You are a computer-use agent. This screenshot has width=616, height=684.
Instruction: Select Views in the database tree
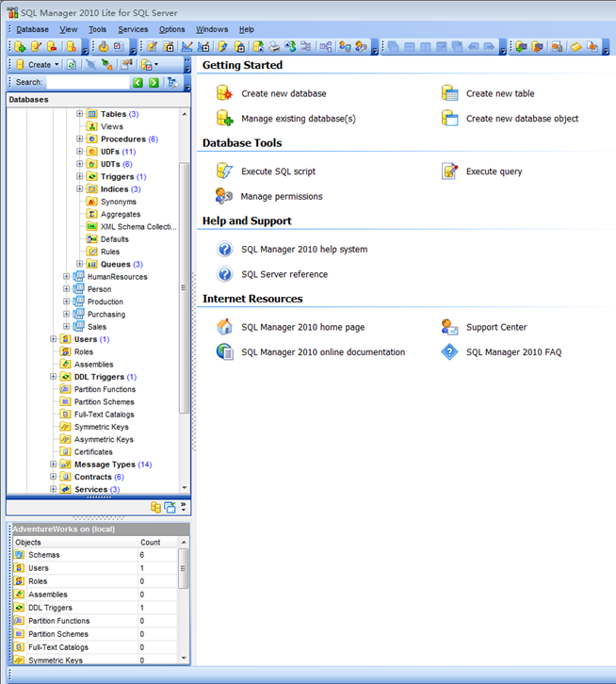coord(112,126)
